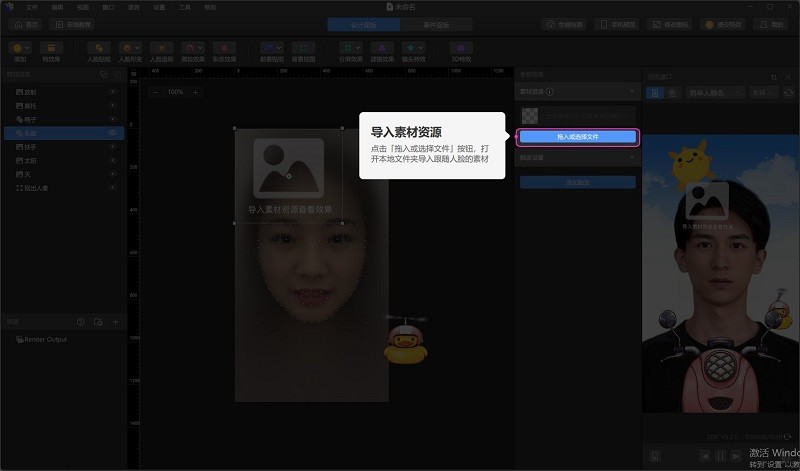Screen dimensions: 800x471
Task: Expand the 前景贴纸 dropdown arrow
Action: coord(279,48)
